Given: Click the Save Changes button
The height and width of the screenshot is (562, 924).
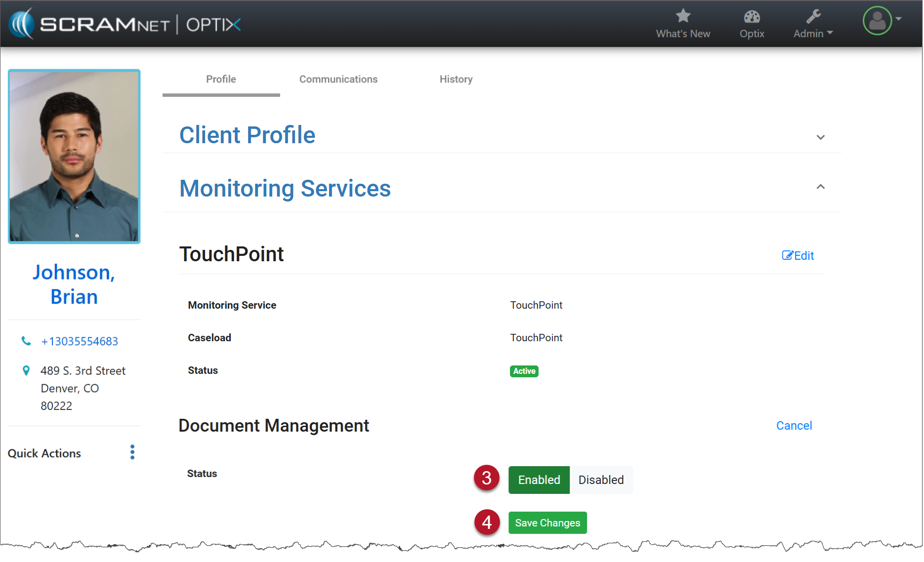Looking at the screenshot, I should tap(547, 522).
